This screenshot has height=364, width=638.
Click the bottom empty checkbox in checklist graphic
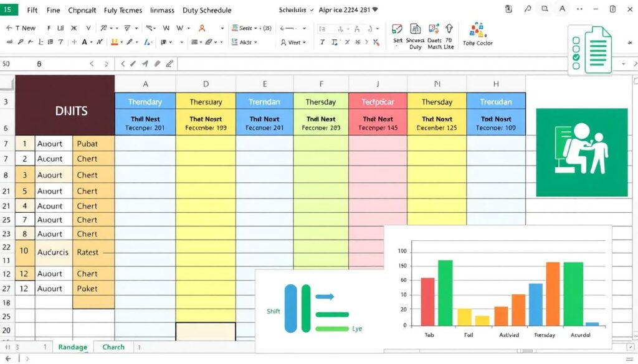[x=576, y=66]
